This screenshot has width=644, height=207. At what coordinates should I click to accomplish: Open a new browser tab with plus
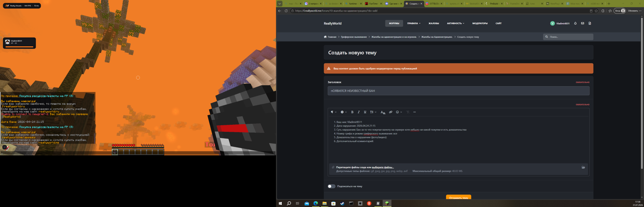[x=609, y=4]
